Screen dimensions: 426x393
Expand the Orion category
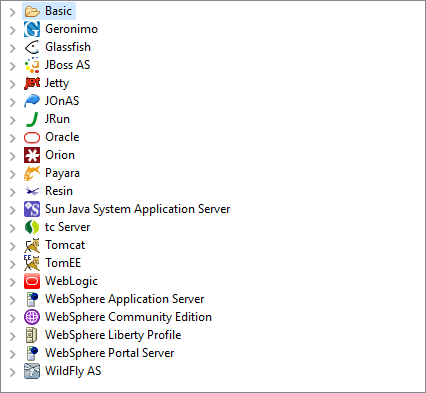[x=13, y=156]
